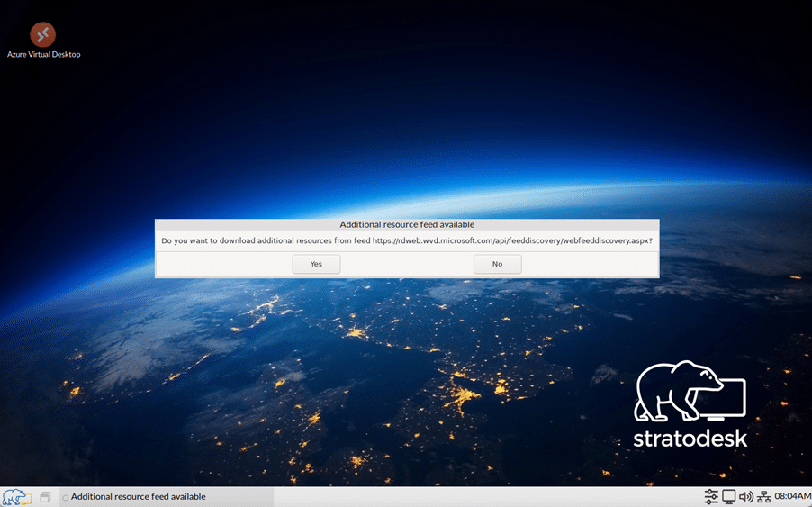
Task: Open the Stratodesk bear start menu
Action: pos(16,497)
